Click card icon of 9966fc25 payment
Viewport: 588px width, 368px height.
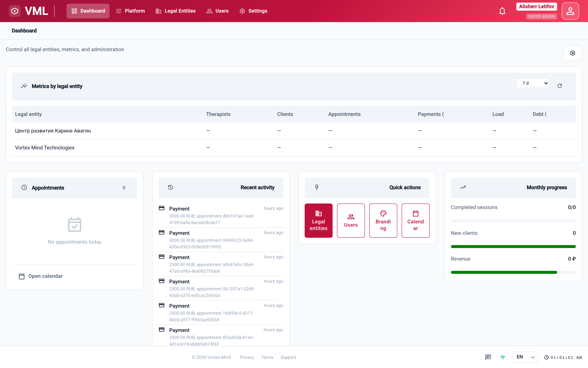coord(162,232)
